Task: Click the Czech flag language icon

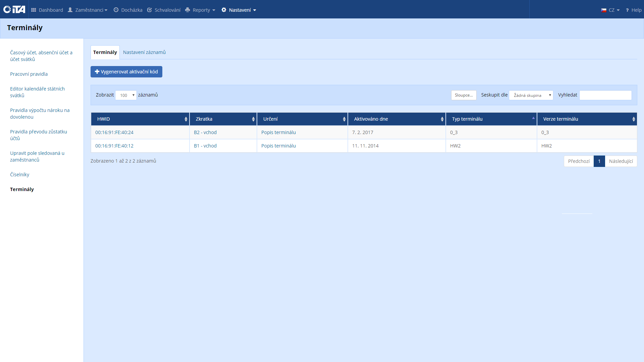Action: click(604, 10)
